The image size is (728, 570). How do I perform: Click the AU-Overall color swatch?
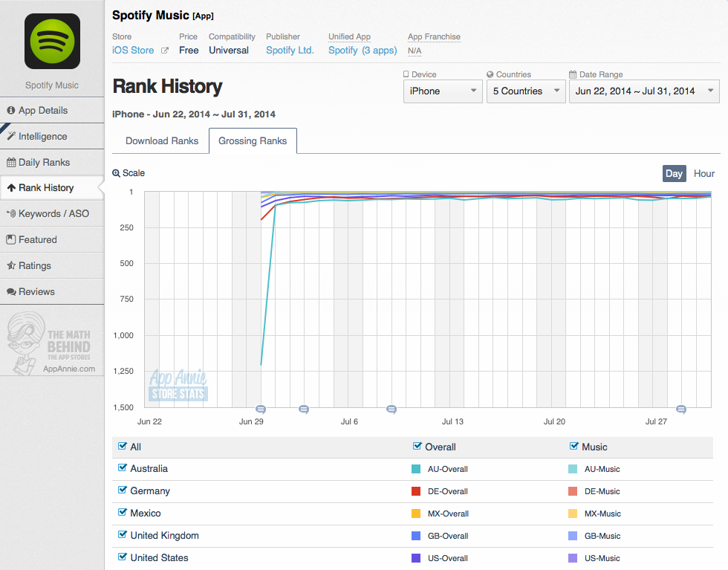[416, 469]
